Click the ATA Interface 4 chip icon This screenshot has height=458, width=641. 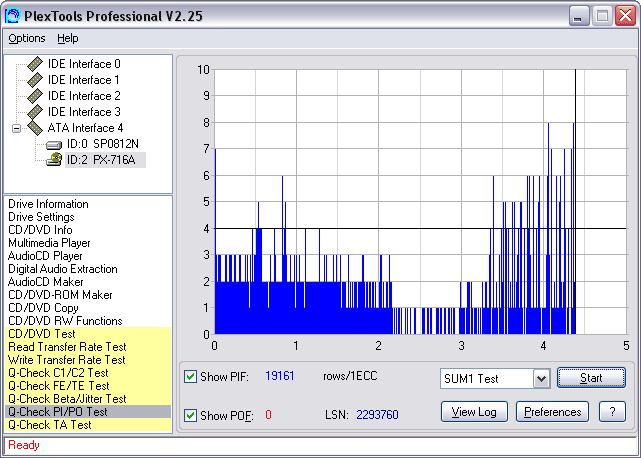click(x=35, y=128)
